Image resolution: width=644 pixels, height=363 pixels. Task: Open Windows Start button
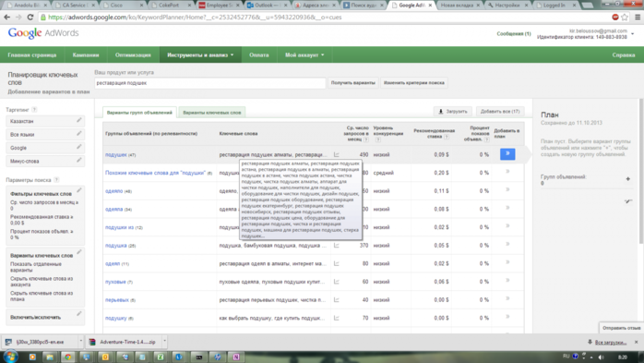(11, 357)
